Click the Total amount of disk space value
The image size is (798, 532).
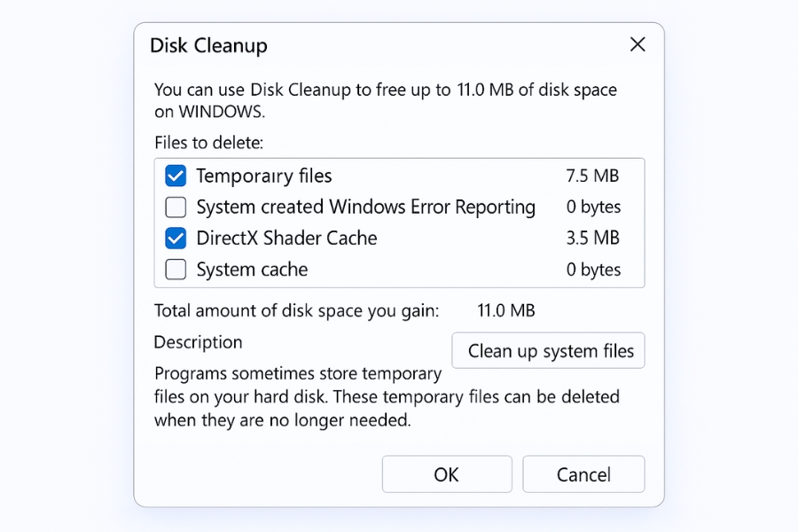pyautogui.click(x=505, y=311)
